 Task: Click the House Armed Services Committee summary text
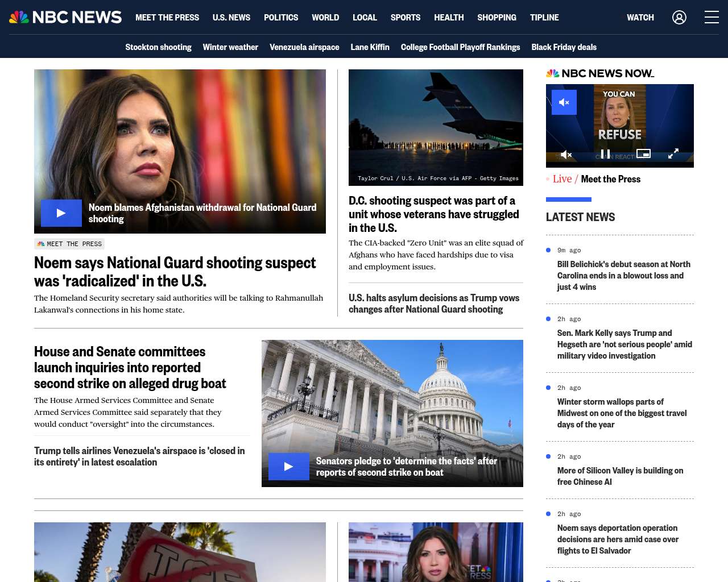128,412
